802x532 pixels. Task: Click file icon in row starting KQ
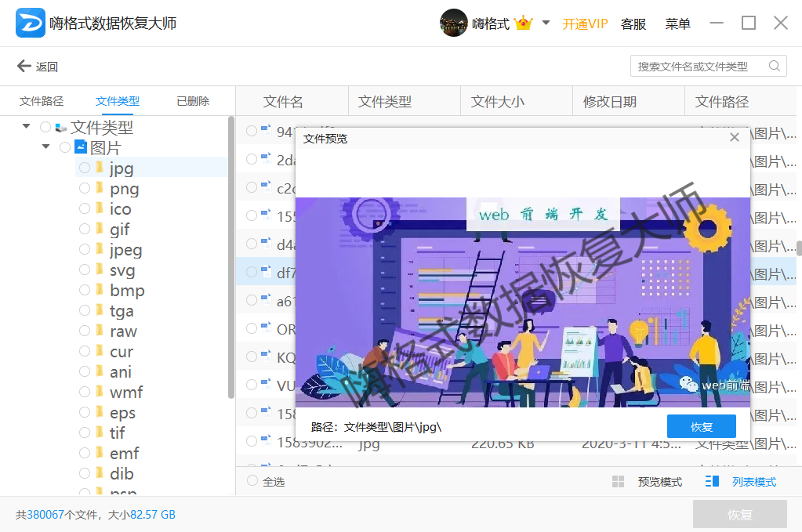[x=266, y=356]
